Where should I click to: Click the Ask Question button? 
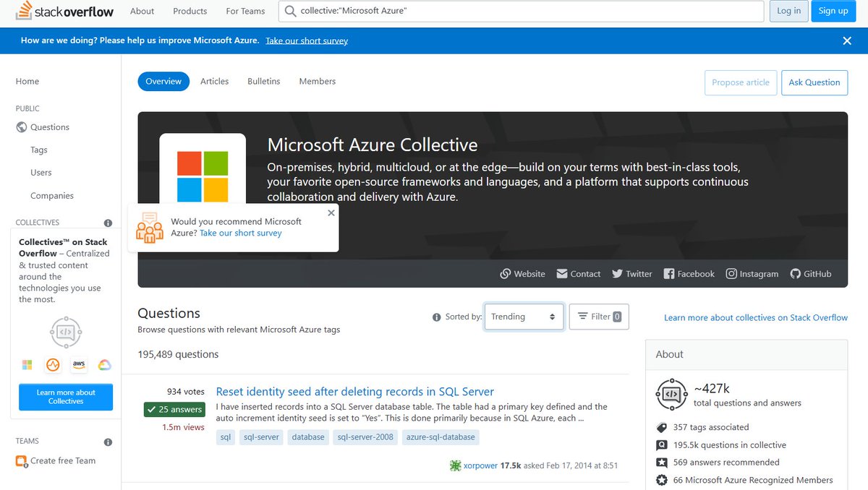[814, 82]
